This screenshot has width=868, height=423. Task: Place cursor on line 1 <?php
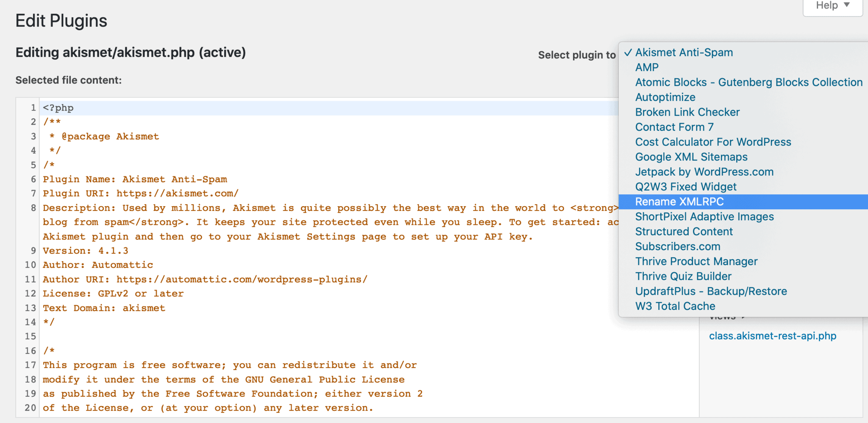(x=58, y=108)
